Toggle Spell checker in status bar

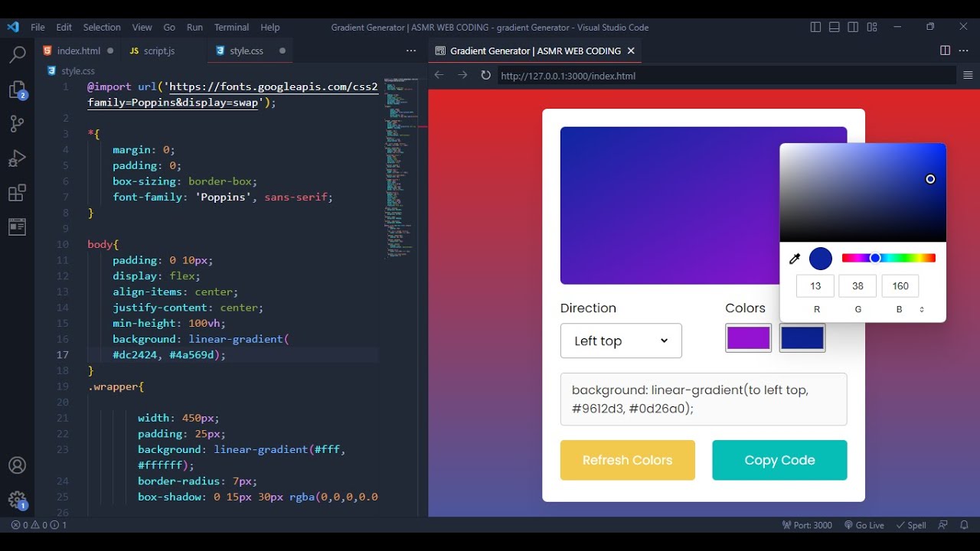(911, 525)
